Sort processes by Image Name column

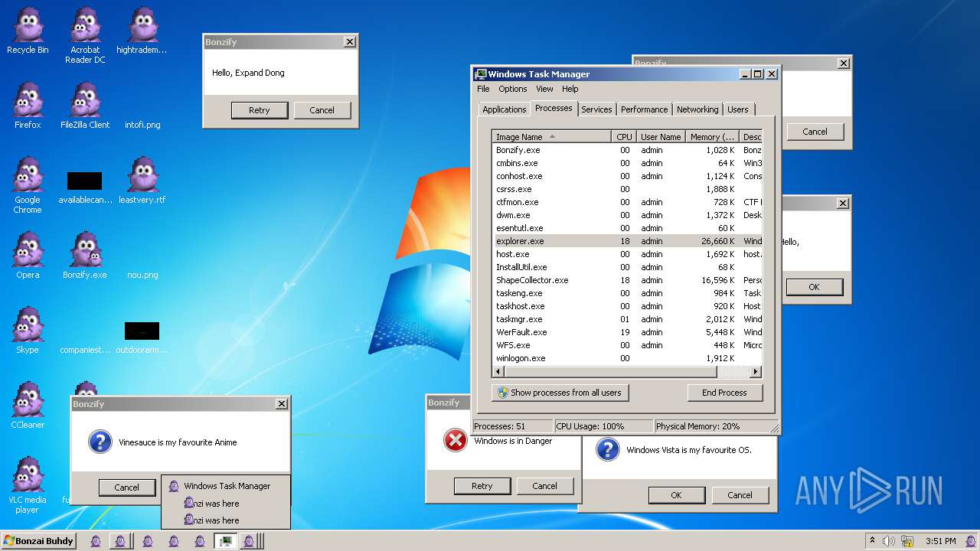(551, 137)
